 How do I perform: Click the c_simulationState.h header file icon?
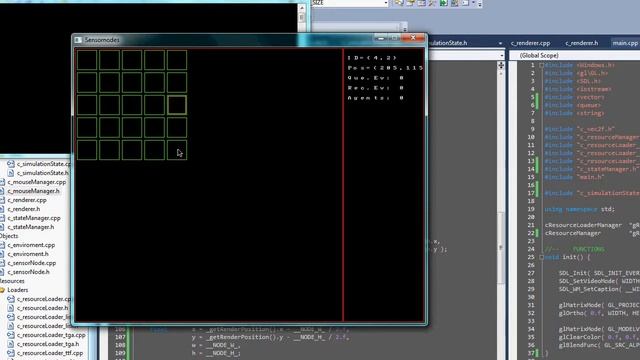coord(11,173)
